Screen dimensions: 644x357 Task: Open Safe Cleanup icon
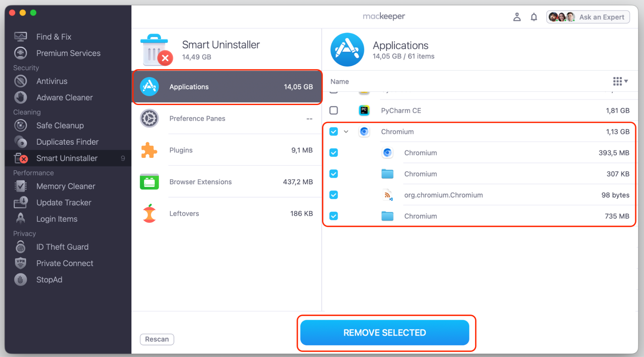(21, 125)
